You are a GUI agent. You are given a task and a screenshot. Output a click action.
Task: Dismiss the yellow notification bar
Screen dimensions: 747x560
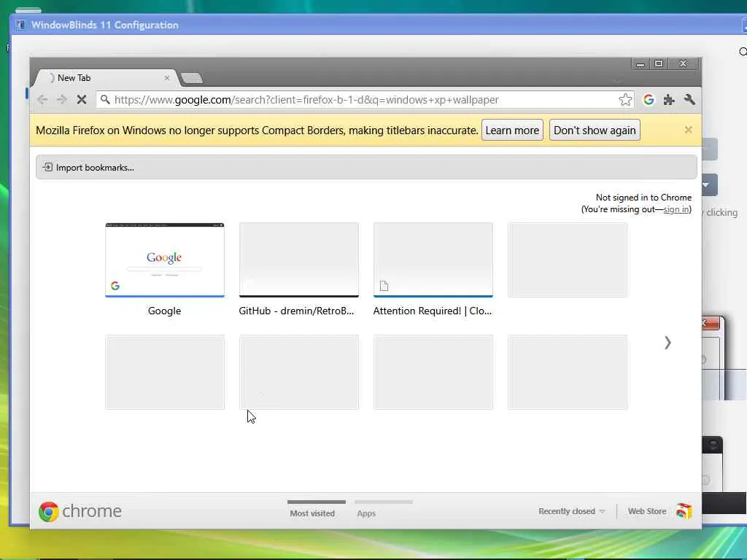click(x=688, y=130)
